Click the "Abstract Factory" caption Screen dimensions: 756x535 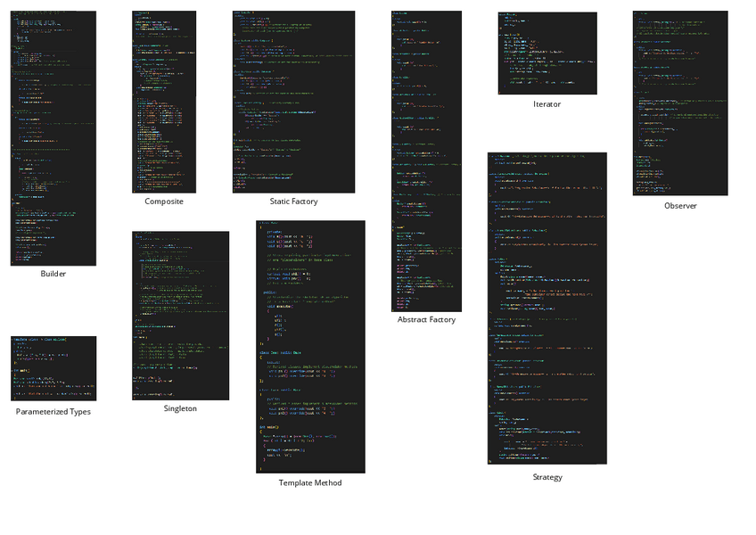pyautogui.click(x=426, y=319)
